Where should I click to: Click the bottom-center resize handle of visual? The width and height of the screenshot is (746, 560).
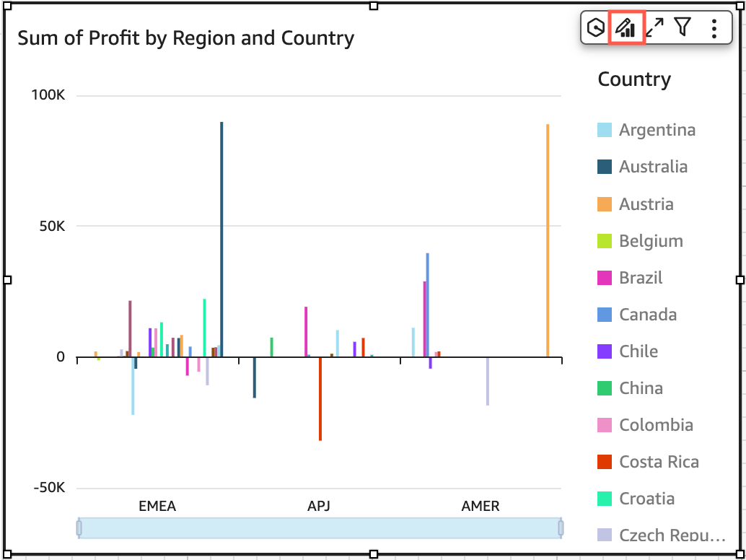[374, 554]
